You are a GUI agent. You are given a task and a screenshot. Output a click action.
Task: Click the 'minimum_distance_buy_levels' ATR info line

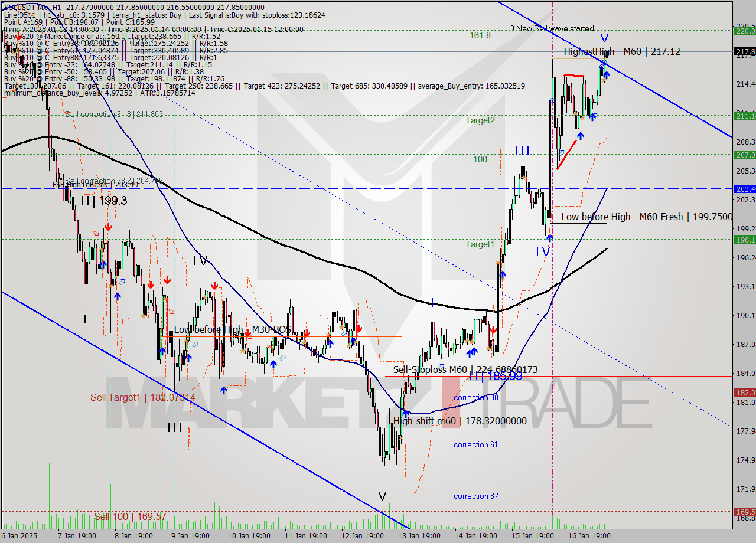click(x=99, y=93)
